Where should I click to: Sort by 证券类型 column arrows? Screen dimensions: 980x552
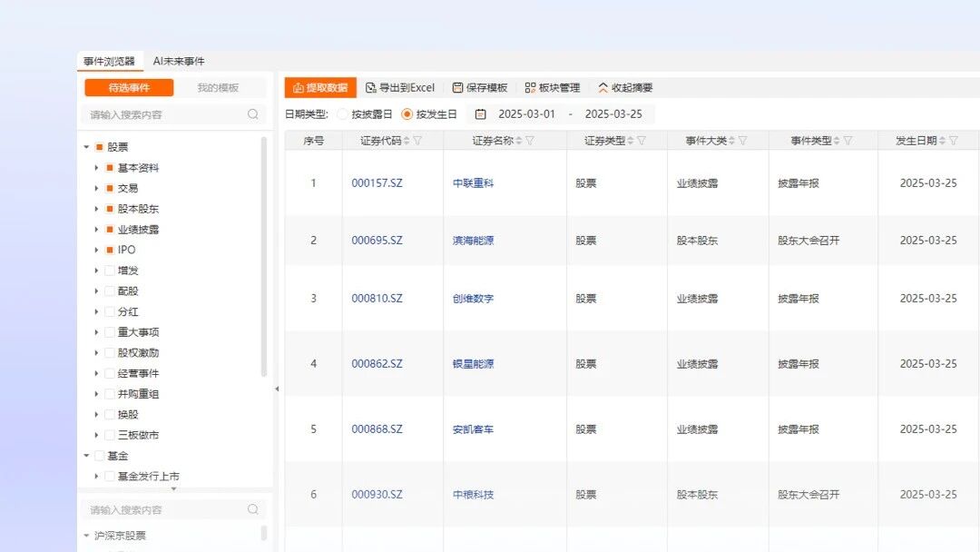coord(631,142)
